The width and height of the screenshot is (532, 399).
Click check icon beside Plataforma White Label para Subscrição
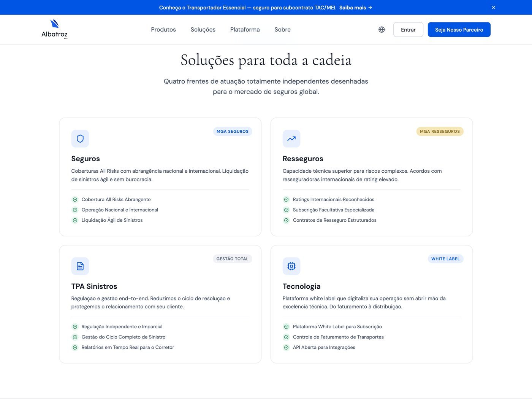[286, 327]
